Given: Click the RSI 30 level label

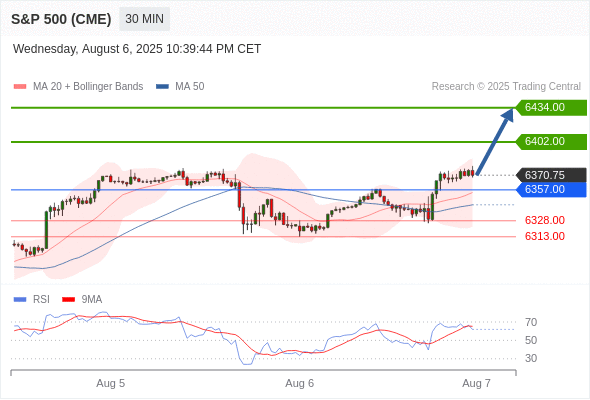Looking at the screenshot, I should [x=531, y=358].
